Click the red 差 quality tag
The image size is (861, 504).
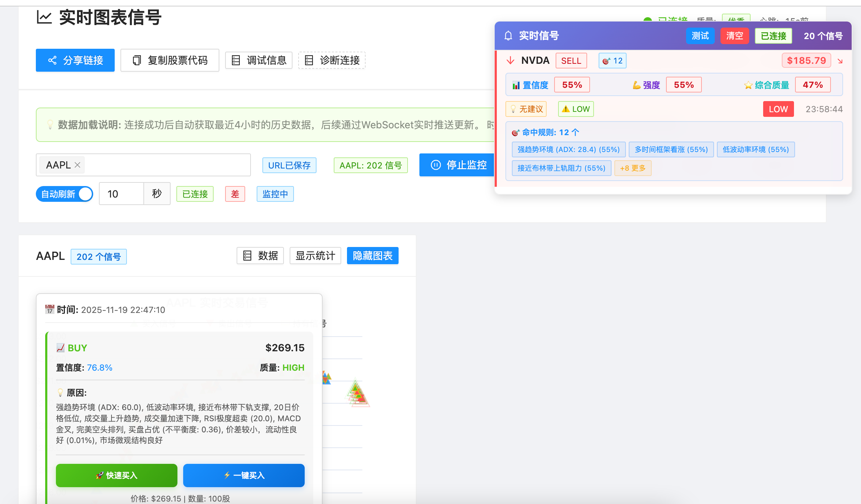point(235,194)
